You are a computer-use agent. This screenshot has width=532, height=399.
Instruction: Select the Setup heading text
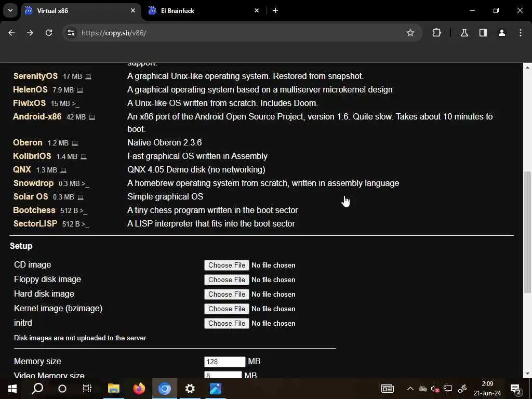pyautogui.click(x=21, y=246)
